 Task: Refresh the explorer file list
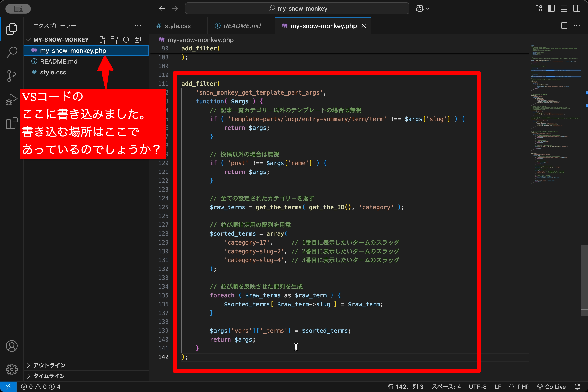[x=126, y=40]
